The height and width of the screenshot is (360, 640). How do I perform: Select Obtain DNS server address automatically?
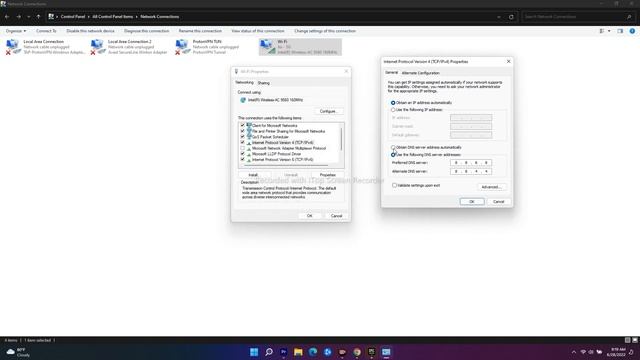[x=393, y=147]
